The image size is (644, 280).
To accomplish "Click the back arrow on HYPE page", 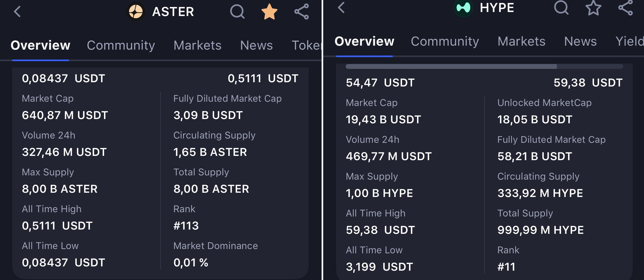I will coord(341,8).
